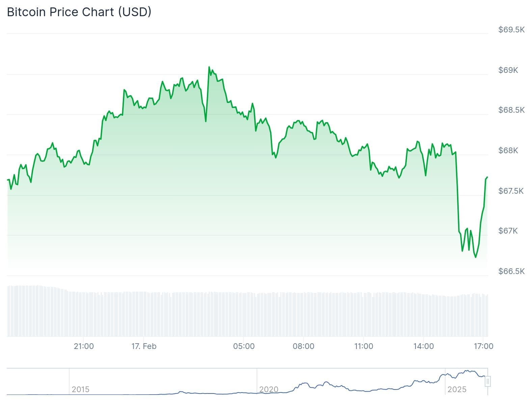Click the $68K price axis label

508,151
